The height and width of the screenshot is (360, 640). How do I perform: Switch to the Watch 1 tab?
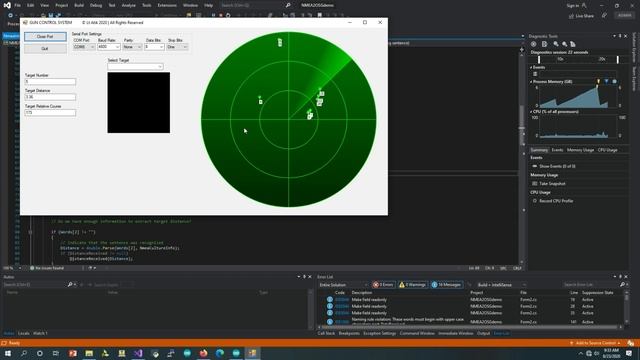40,333
